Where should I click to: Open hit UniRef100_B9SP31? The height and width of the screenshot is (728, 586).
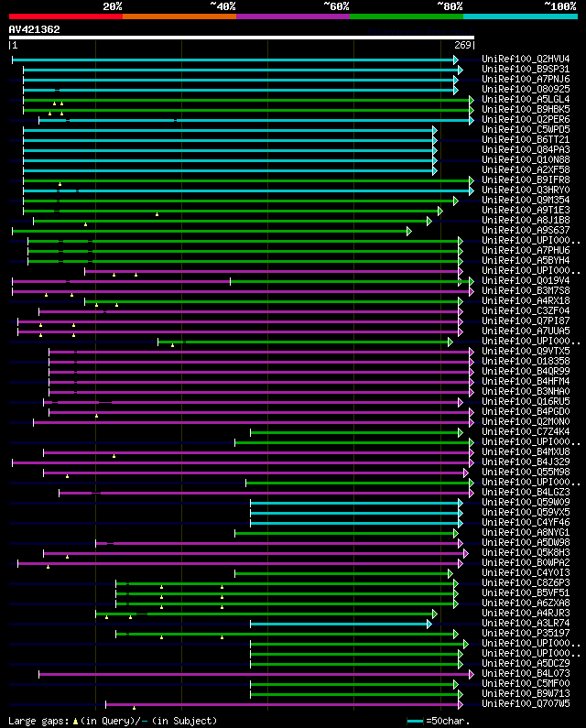(526, 70)
